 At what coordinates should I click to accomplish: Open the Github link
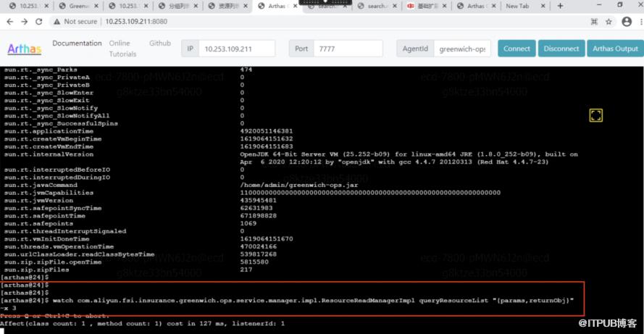pos(160,43)
